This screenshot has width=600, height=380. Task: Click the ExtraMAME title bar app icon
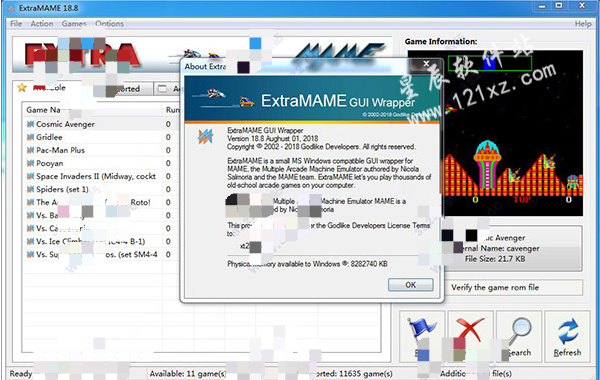(x=11, y=8)
